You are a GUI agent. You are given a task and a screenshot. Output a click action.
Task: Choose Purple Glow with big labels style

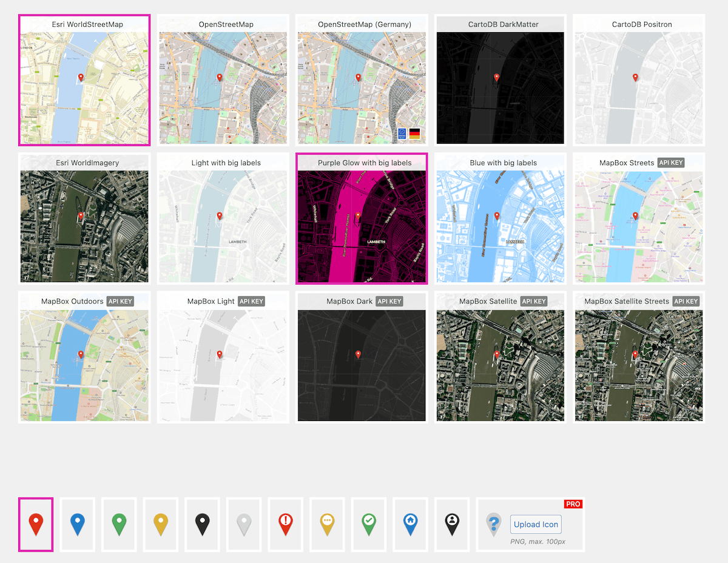point(362,218)
